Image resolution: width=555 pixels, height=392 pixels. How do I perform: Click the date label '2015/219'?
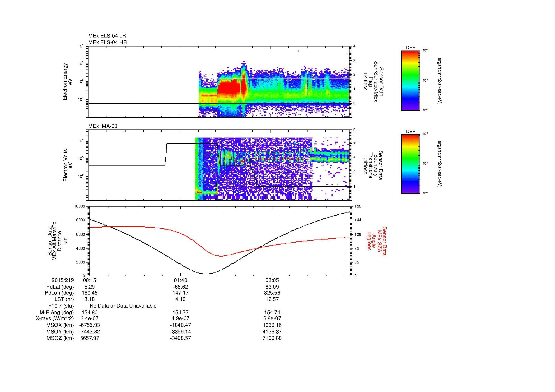[x=63, y=280]
